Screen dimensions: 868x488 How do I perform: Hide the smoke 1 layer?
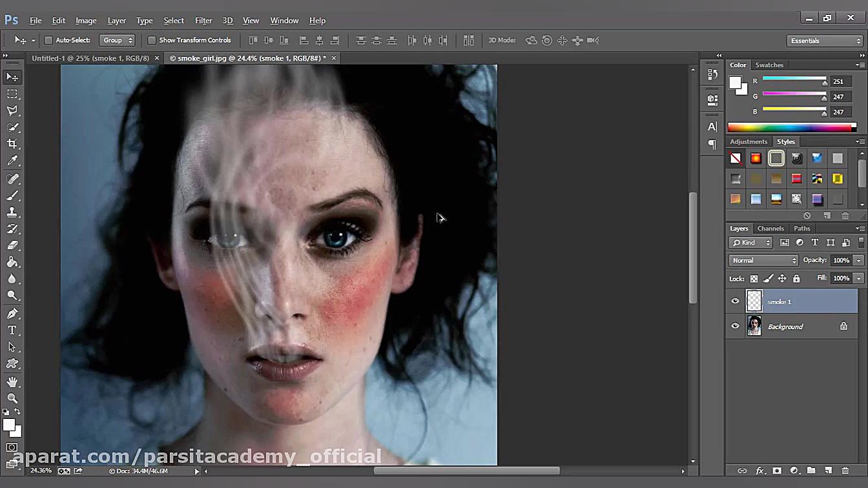[x=735, y=301]
